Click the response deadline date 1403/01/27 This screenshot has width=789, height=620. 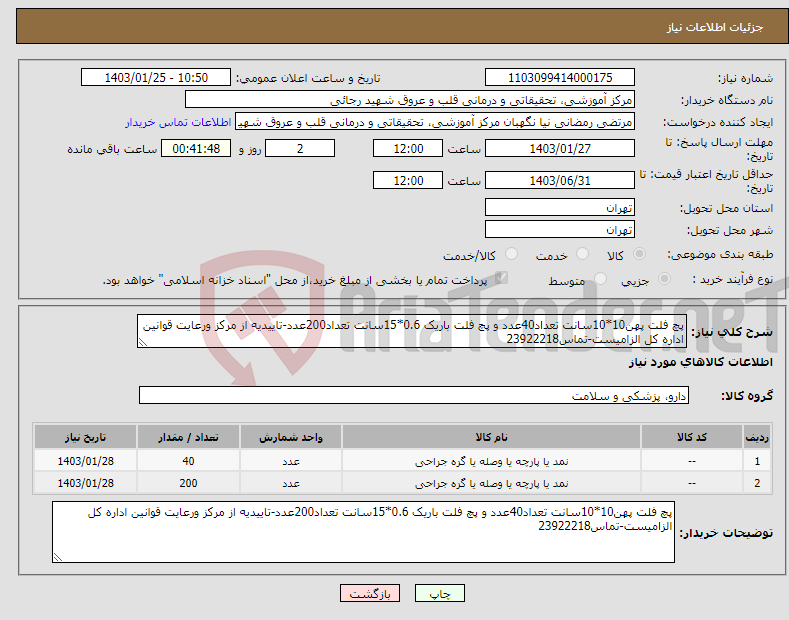coord(560,148)
